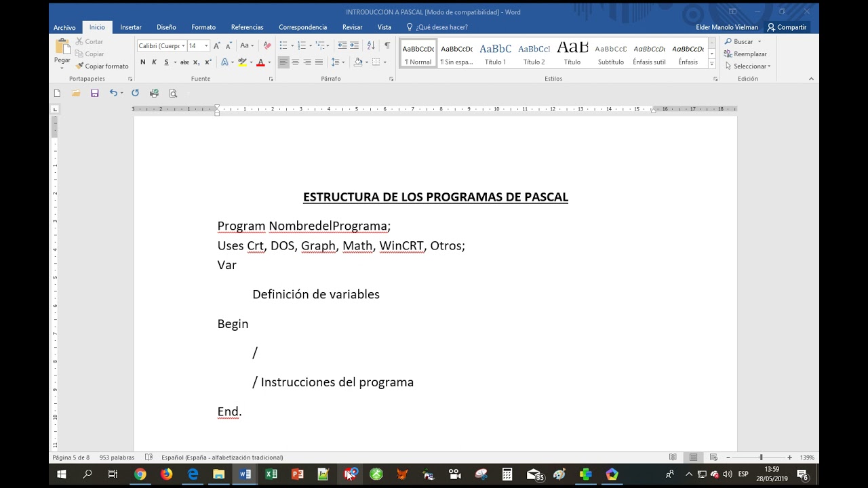This screenshot has height=488, width=868.
Task: Expand the styles gallery
Action: [712, 64]
